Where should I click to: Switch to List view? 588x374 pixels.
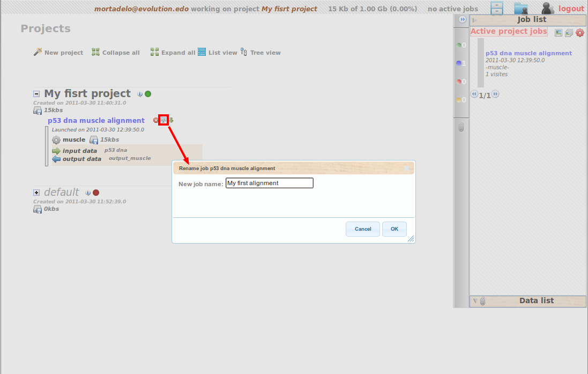pyautogui.click(x=218, y=53)
